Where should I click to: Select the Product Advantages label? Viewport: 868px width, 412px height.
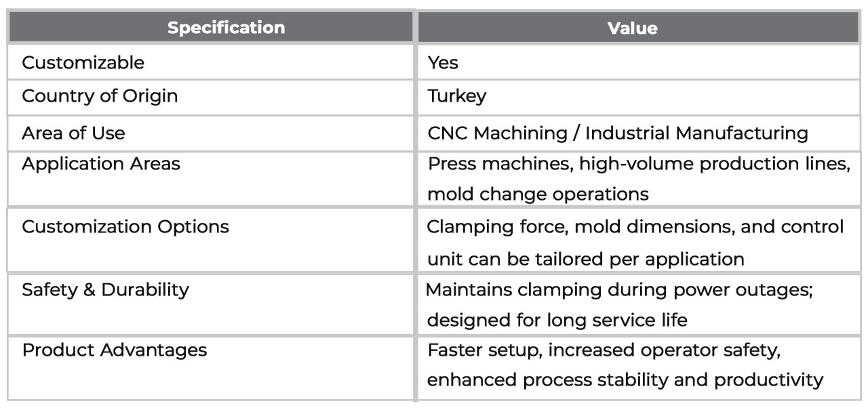point(115,350)
